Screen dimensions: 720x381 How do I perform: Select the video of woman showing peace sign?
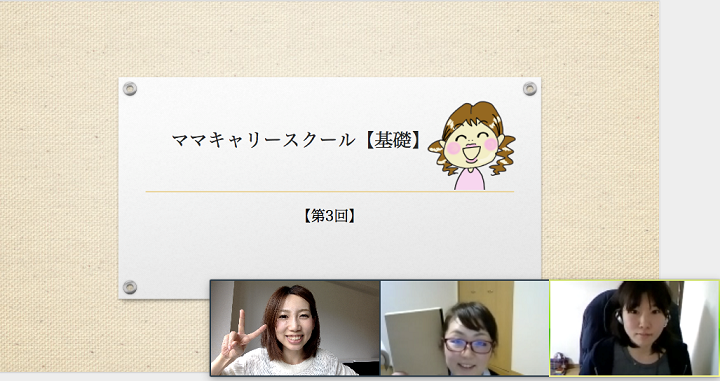coord(295,328)
